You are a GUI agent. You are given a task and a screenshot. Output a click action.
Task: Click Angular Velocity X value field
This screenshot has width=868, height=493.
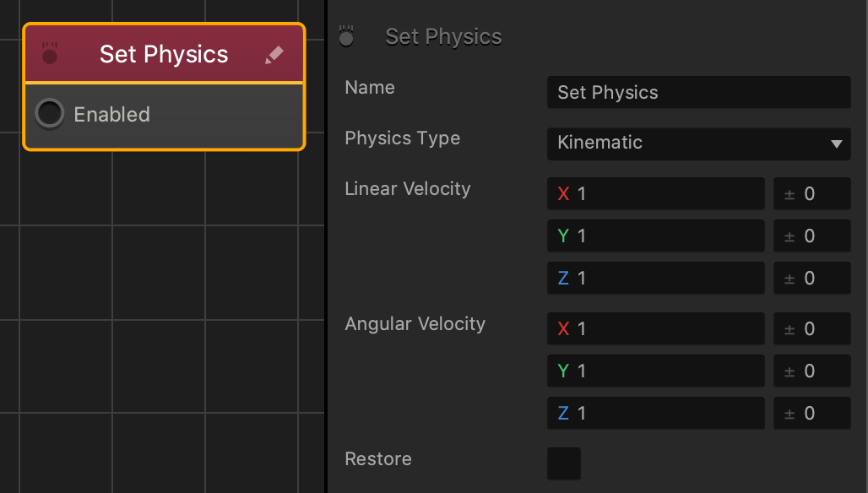click(x=655, y=328)
